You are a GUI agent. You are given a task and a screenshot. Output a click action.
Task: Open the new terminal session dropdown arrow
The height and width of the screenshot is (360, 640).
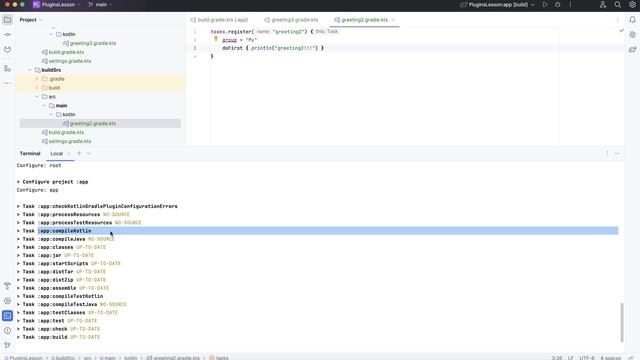point(89,153)
